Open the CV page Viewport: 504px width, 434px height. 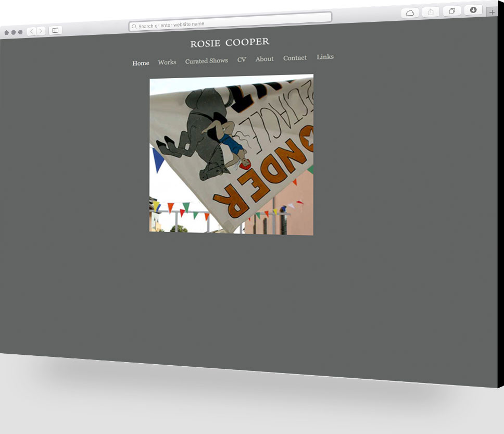tap(242, 60)
